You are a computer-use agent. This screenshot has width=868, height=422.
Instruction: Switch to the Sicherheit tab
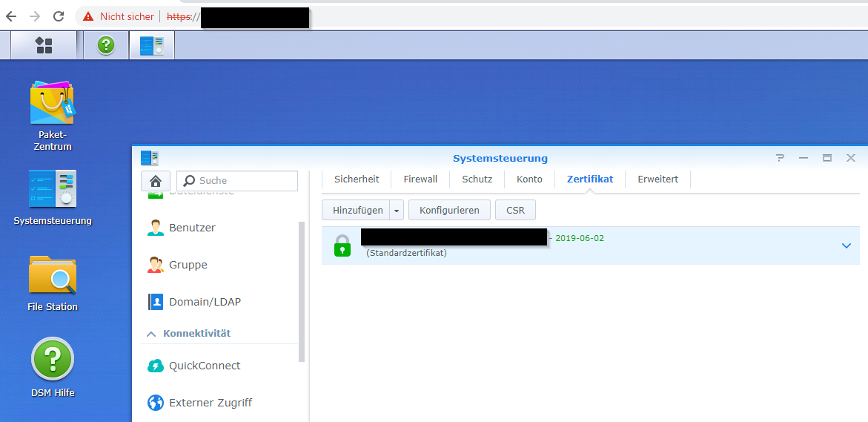357,179
